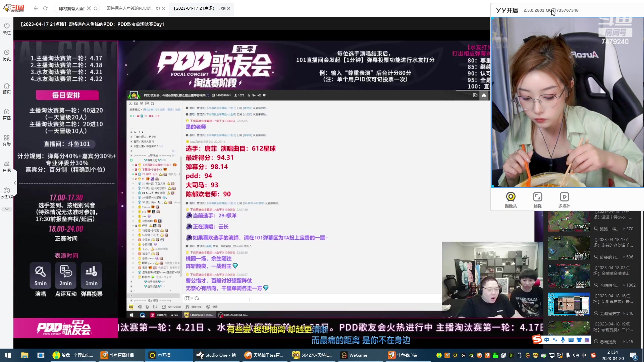Collapse the sidebar with the side arrow
644x362 pixels.
pyautogui.click(x=15, y=183)
